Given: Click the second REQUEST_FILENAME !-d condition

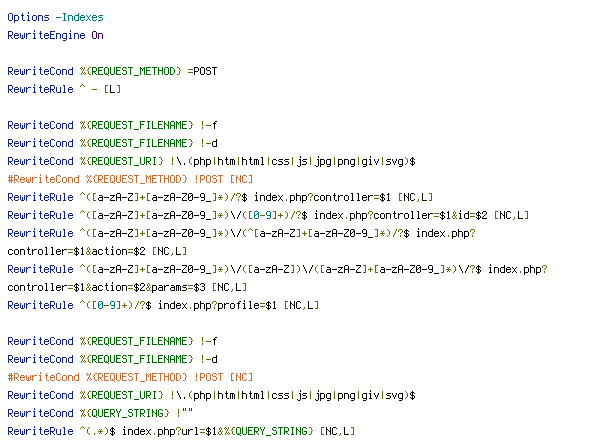Looking at the screenshot, I should (112, 359).
